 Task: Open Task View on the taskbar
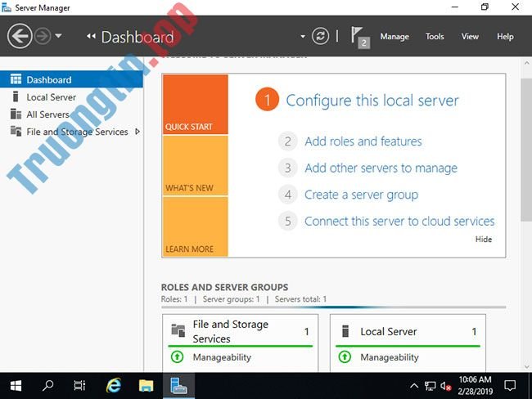tap(79, 386)
